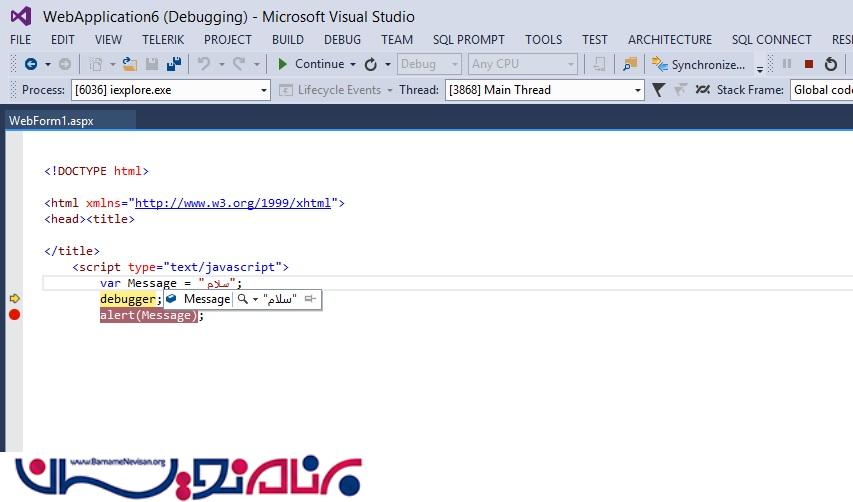Remove the red breakpoint on alert line

click(x=14, y=315)
